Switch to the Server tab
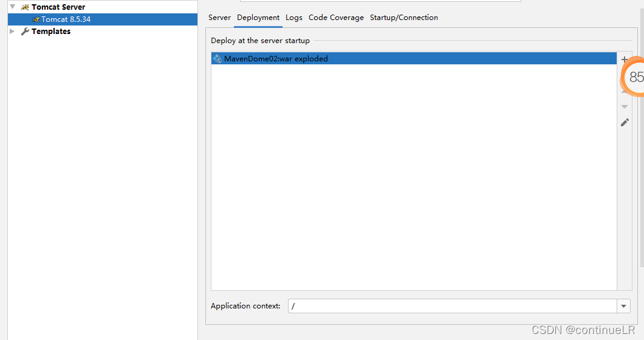Screen dimensions: 644x340 pos(219,18)
